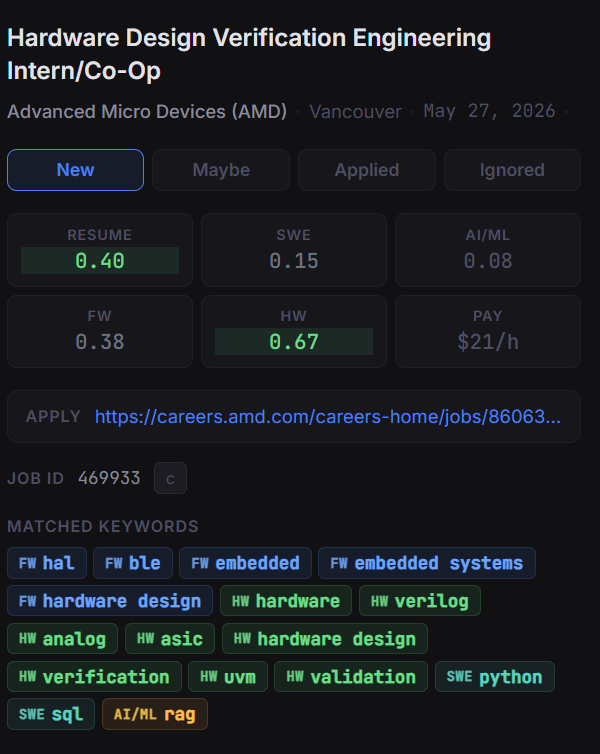Viewport: 600px width, 754px height.
Task: Click the FW score 0.38
Action: (x=100, y=342)
